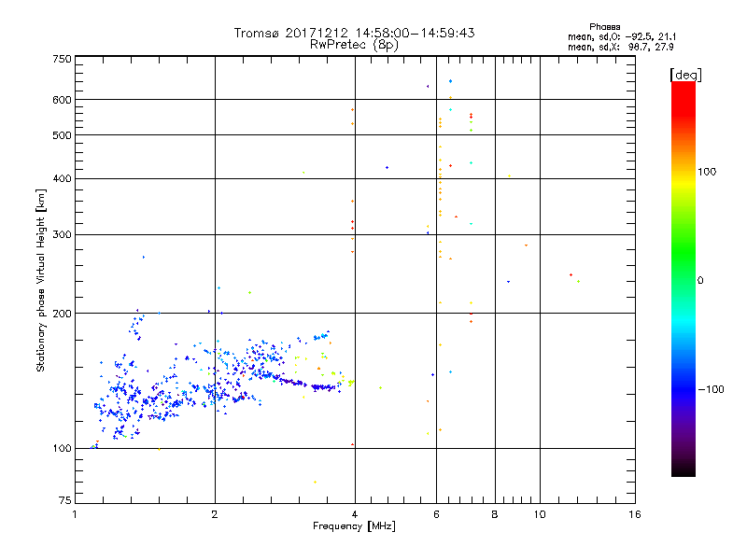This screenshot has width=747, height=560.
Task: Click the colorbar tick label '0'
Action: tap(700, 281)
